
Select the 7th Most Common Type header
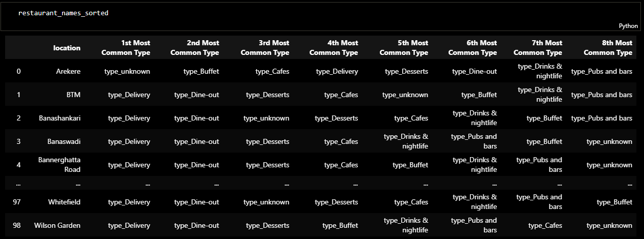pos(538,48)
